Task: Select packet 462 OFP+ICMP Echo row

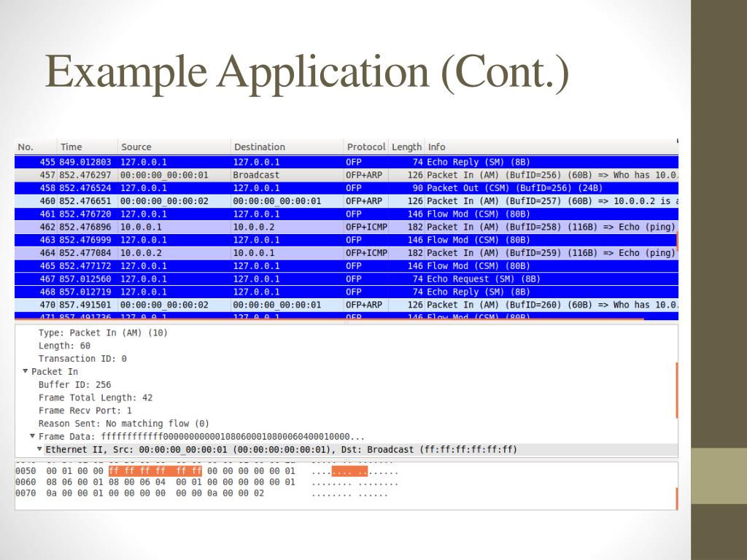Action: tap(347, 227)
